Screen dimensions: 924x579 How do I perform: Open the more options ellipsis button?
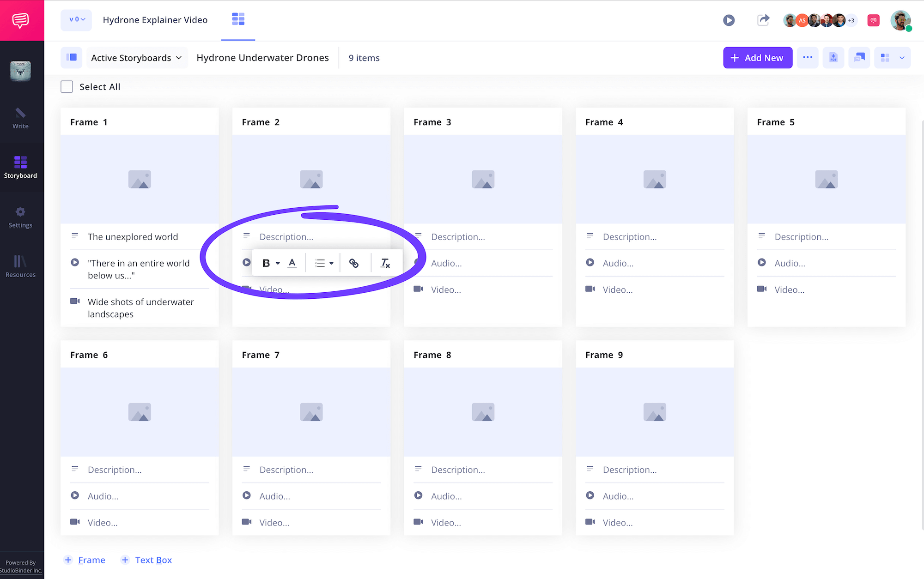807,58
